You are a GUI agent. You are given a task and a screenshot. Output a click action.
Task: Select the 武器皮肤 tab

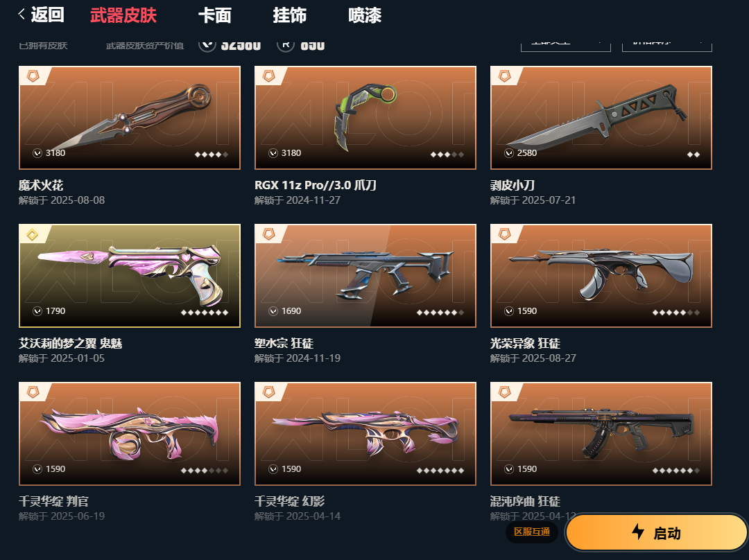point(123,15)
